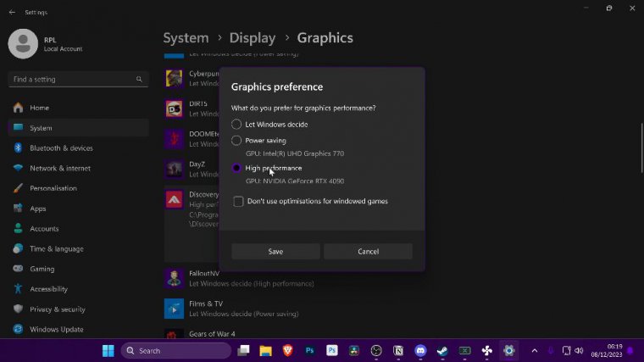
Task: Open Bluetooth & devices settings
Action: [61, 148]
